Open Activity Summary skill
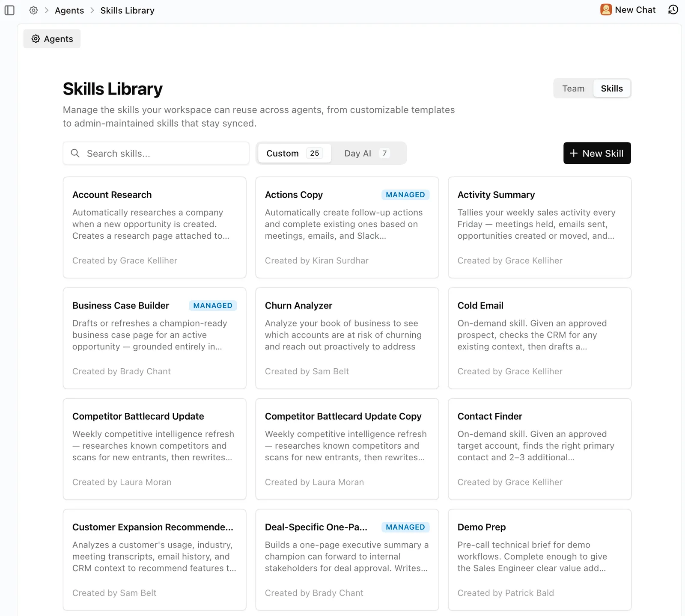Viewport: 685px width, 616px height. [539, 228]
